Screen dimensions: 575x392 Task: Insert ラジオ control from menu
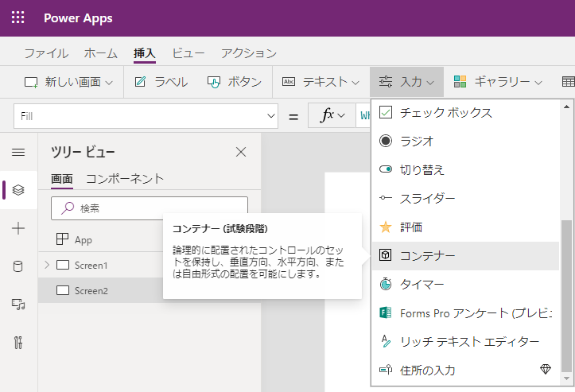tap(465, 141)
